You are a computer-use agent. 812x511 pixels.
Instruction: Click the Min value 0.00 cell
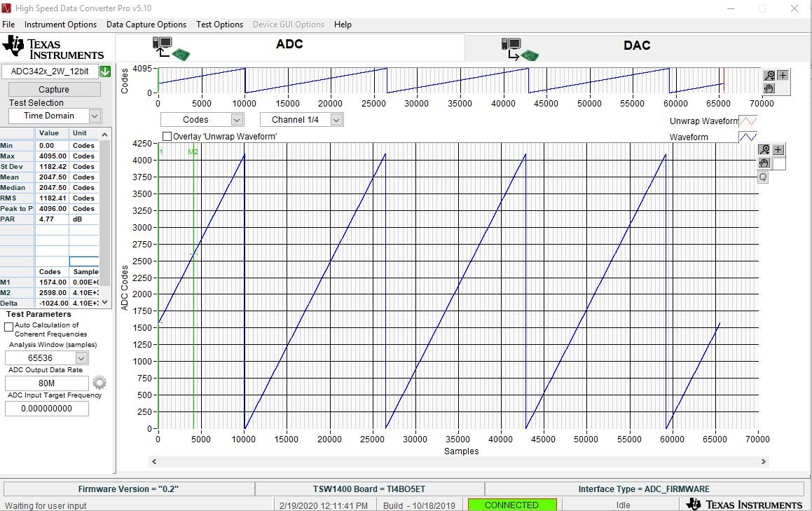pyautogui.click(x=53, y=146)
